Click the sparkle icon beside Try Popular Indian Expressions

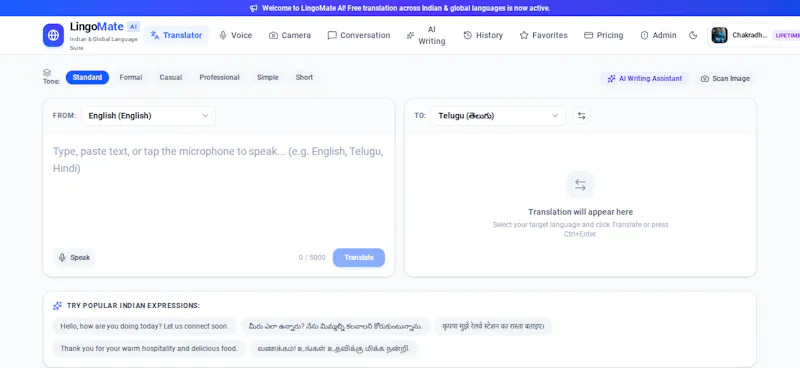[x=57, y=306]
